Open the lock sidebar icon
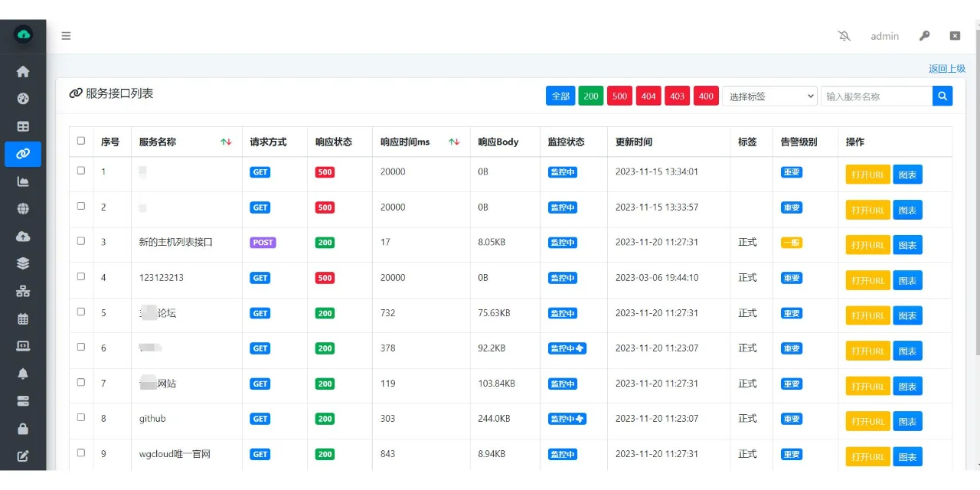The height and width of the screenshot is (490, 980). pos(23,429)
